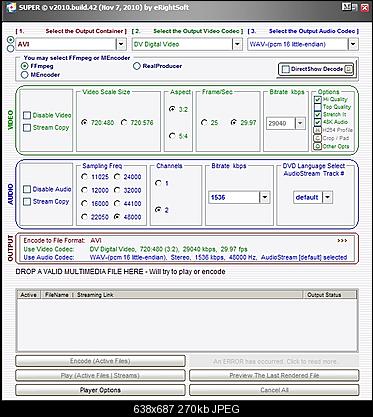
Task: Select 44100 sampling frequency
Action: point(117,203)
